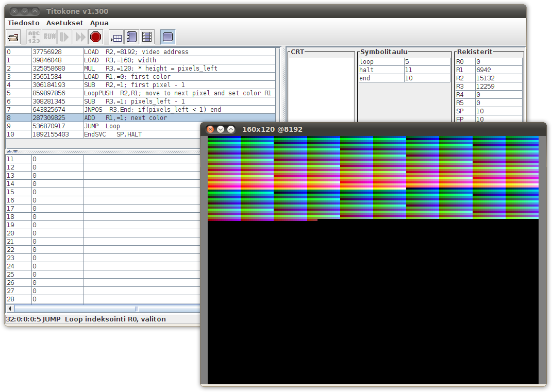Select code row 'SUB R2,=1; first pixel - 1'

[x=141, y=85]
